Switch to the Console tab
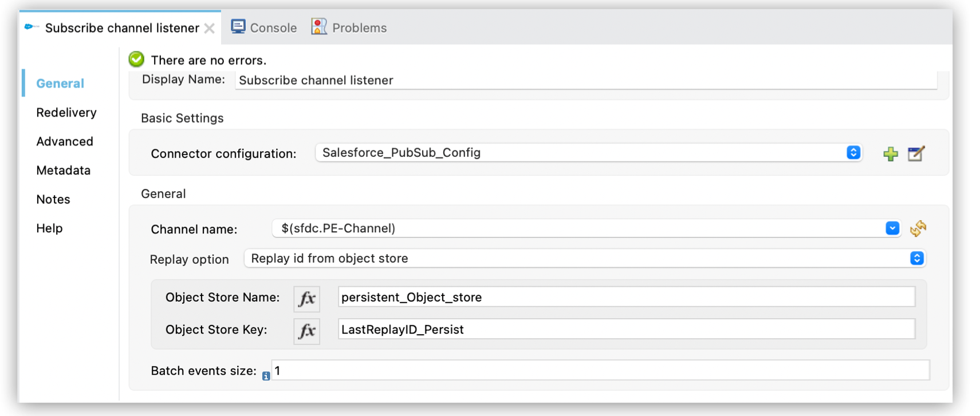 click(x=264, y=27)
